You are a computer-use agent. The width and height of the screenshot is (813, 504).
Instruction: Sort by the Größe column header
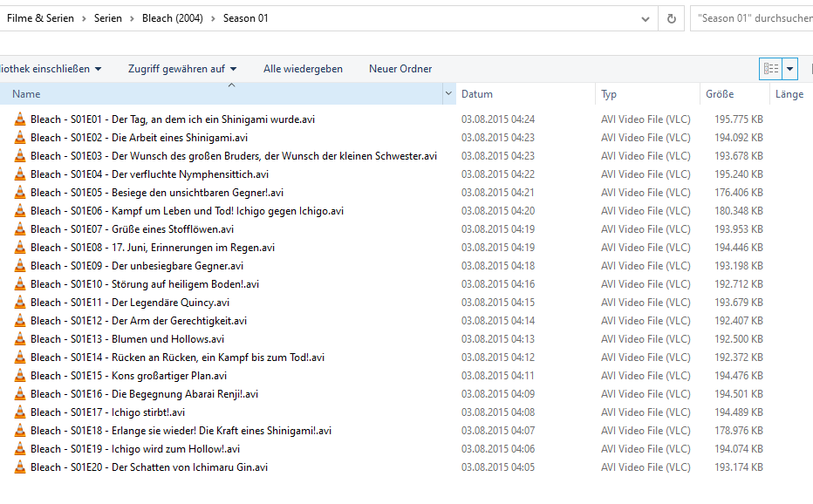pyautogui.click(x=734, y=94)
